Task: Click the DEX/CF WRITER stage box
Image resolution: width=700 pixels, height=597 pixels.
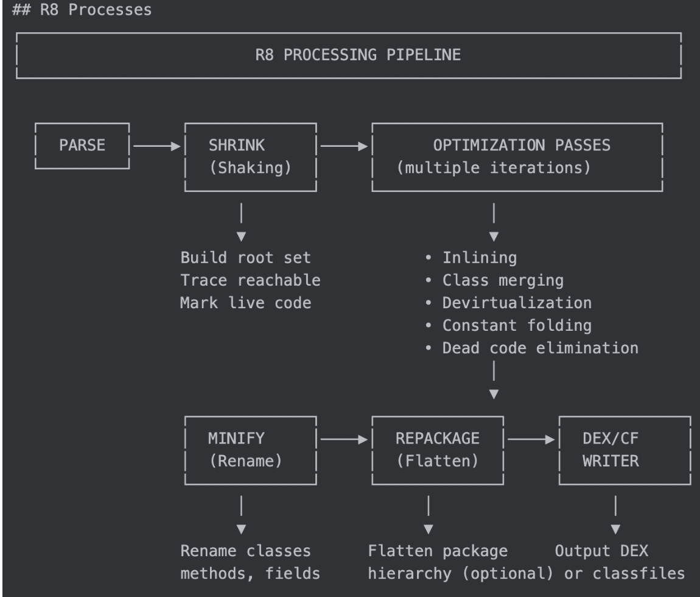Action: click(x=624, y=450)
